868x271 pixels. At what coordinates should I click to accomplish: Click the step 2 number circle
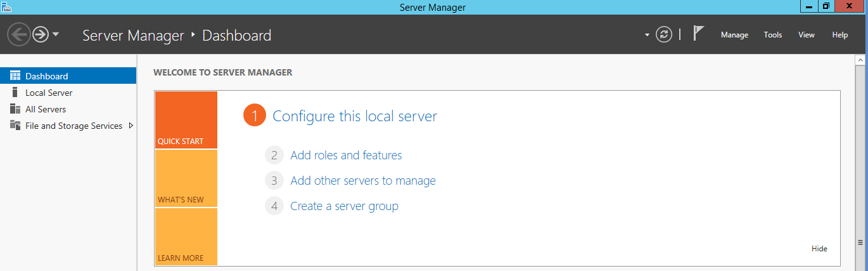click(274, 155)
